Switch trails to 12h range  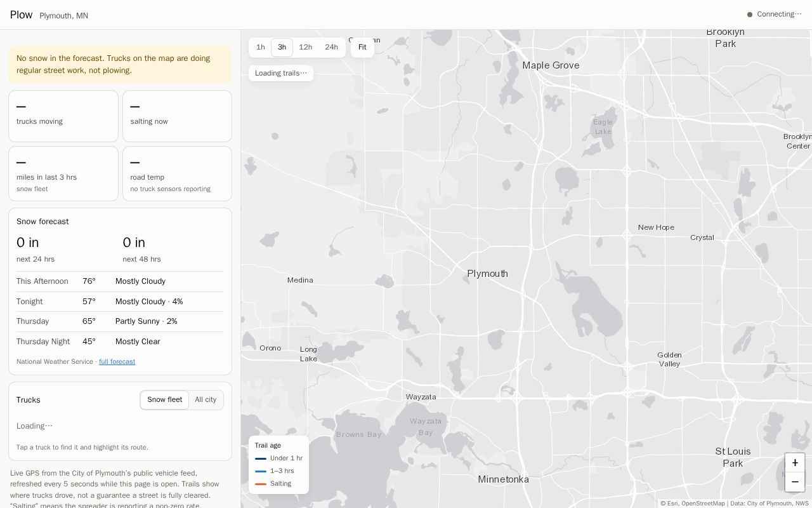306,48
